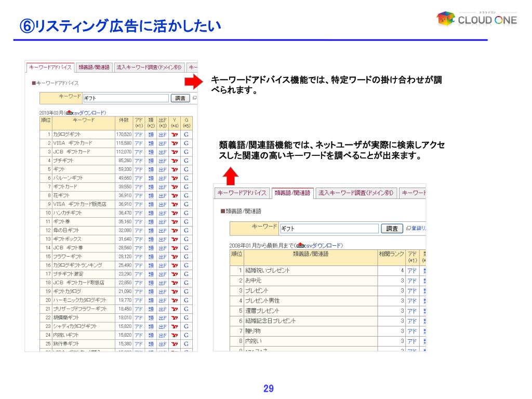532x399 pixels.
Task: Click small window icon next to left 調査 button
Action: [194, 98]
